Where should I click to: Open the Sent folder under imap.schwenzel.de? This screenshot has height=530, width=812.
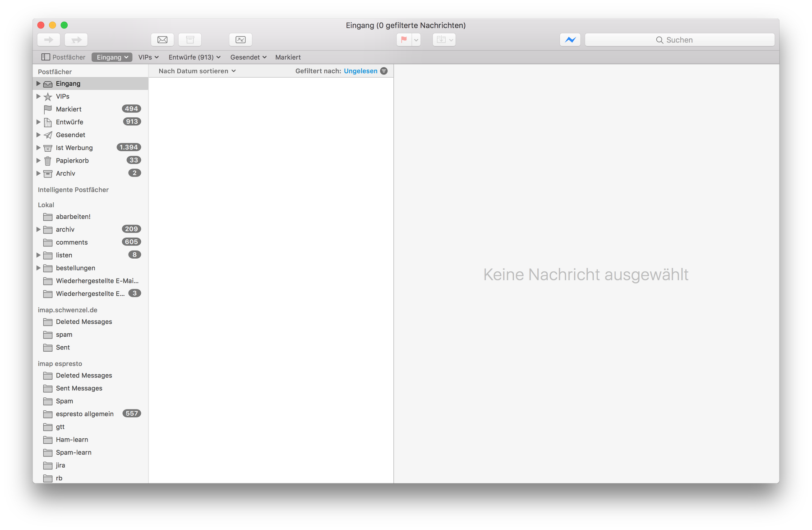pos(90,348)
